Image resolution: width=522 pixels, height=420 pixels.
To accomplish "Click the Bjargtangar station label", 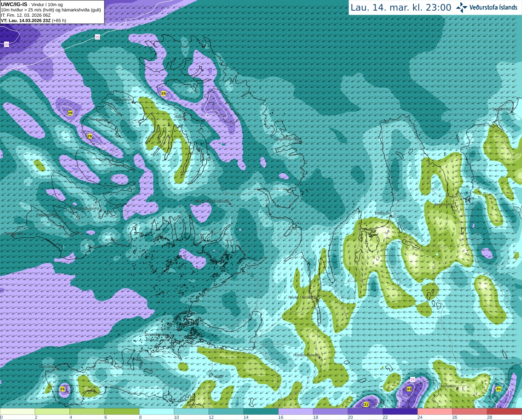I will point(13,233).
